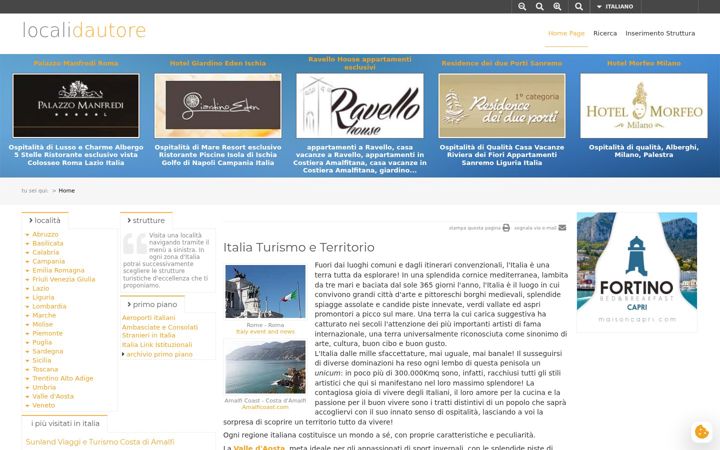Click Hotel Giardino Eden Ischia title link
The width and height of the screenshot is (720, 450).
218,63
